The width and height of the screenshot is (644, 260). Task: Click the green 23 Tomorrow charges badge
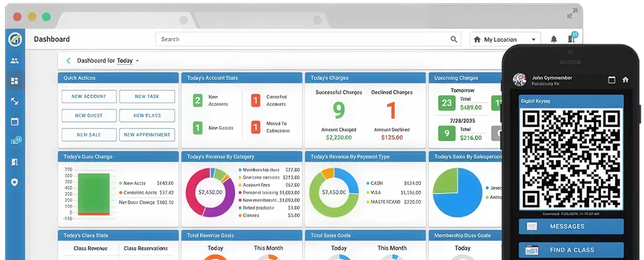(x=447, y=103)
